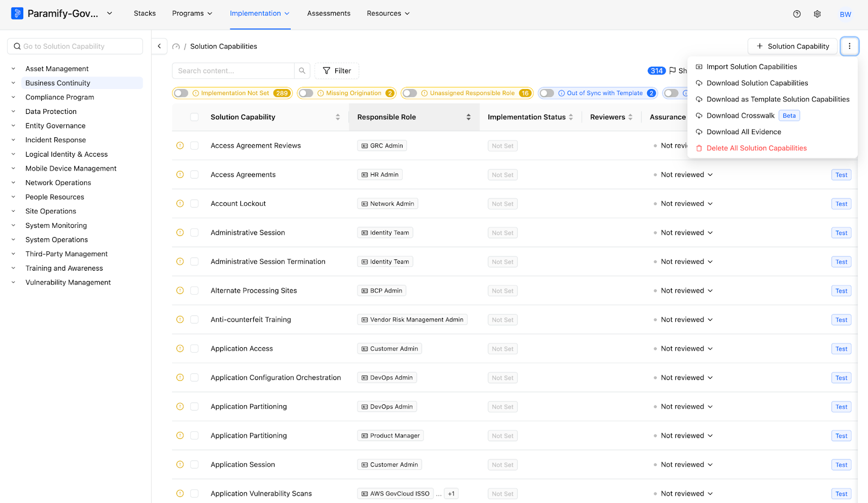Open the Stacks navigation link

pyautogui.click(x=145, y=13)
